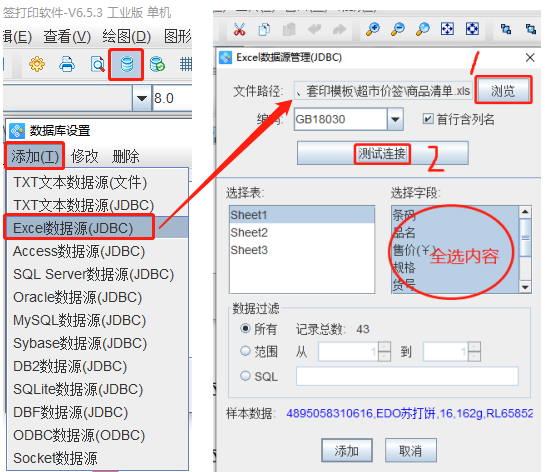The width and height of the screenshot is (549, 472).
Task: Toggle the 首行含列名 checkbox
Action: (428, 119)
